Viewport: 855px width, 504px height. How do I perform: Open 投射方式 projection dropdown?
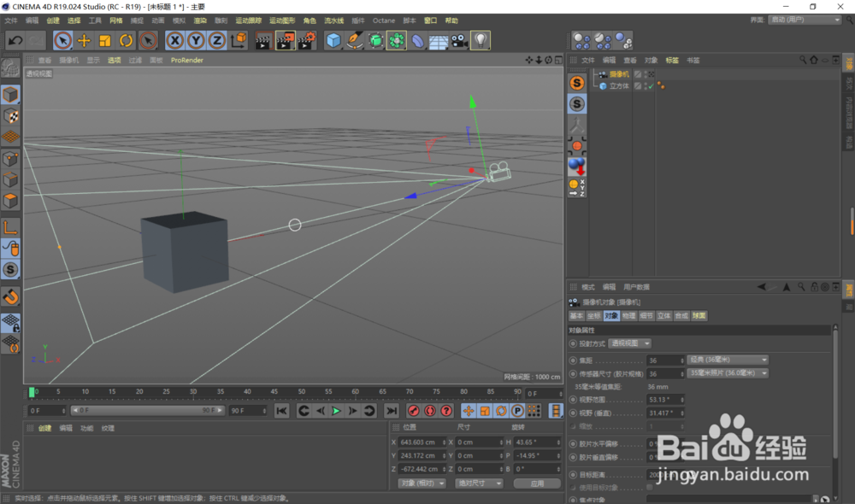(x=630, y=343)
